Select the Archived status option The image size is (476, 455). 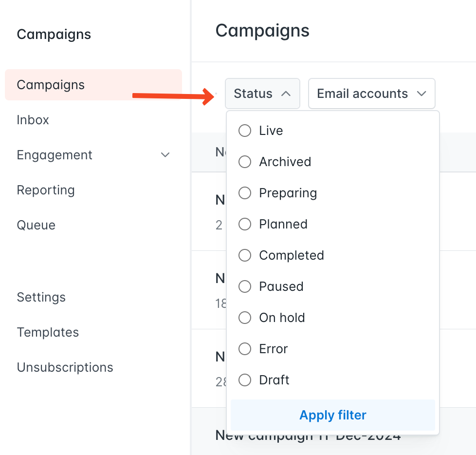(245, 162)
